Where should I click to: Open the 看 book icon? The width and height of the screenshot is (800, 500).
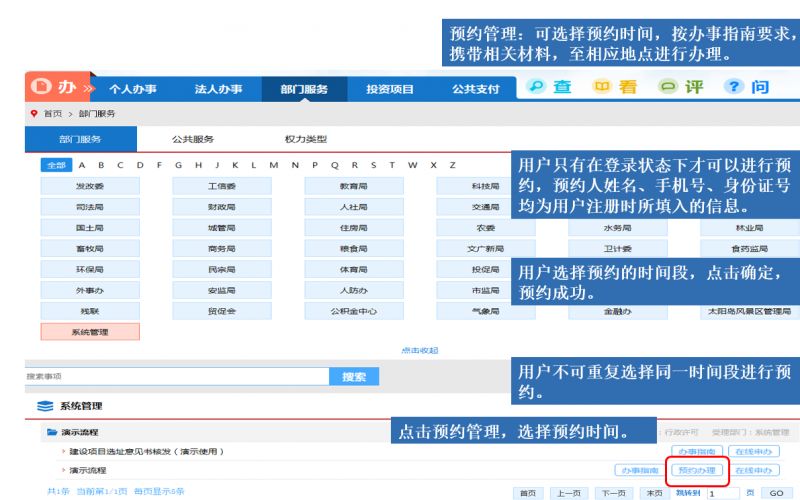pyautogui.click(x=603, y=88)
